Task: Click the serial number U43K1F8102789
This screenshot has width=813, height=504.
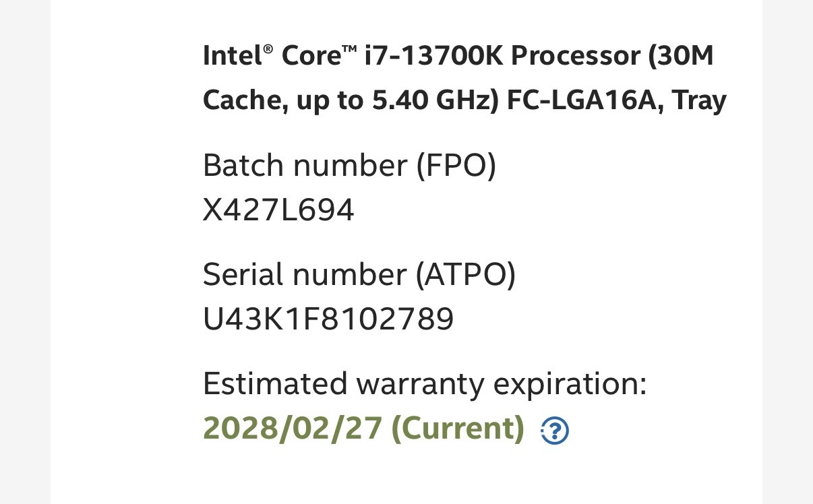Action: click(328, 319)
